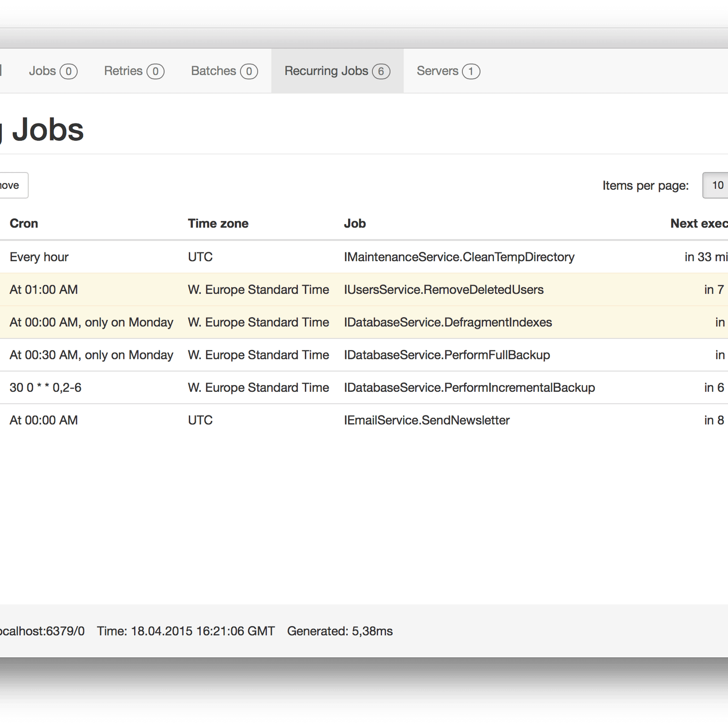This screenshot has height=728, width=728.
Task: Click the IDatabaseService.PerformFullBackup job
Action: tap(446, 355)
